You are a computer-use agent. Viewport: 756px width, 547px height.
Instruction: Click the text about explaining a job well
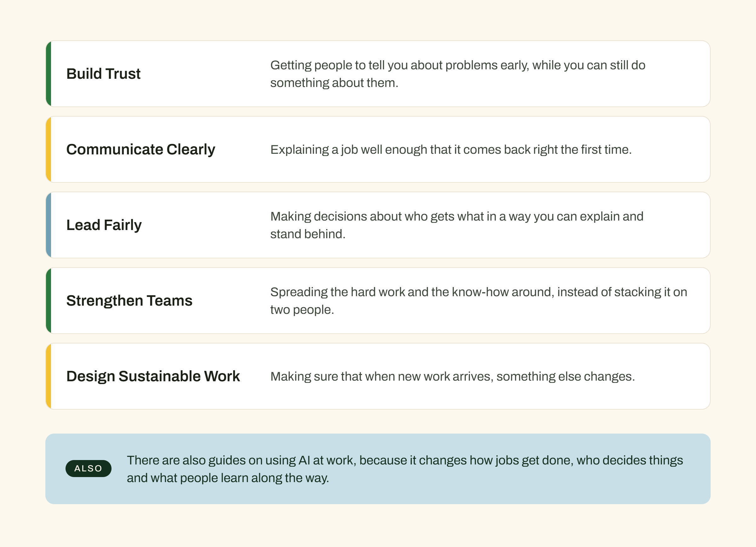tap(451, 150)
